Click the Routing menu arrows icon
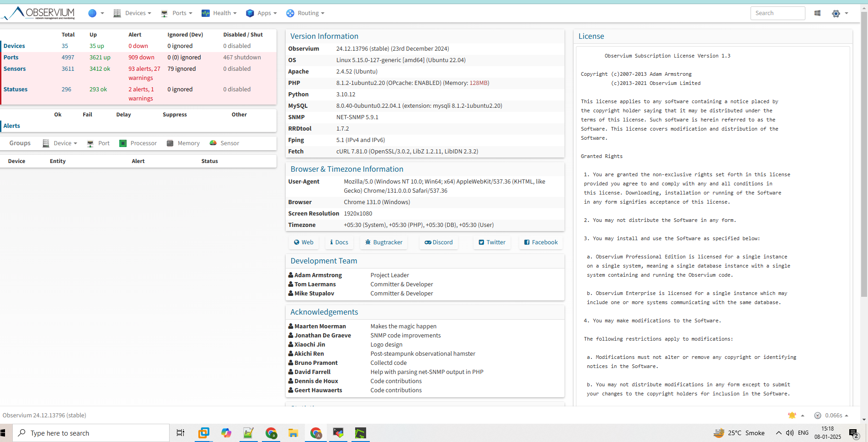 coord(290,13)
